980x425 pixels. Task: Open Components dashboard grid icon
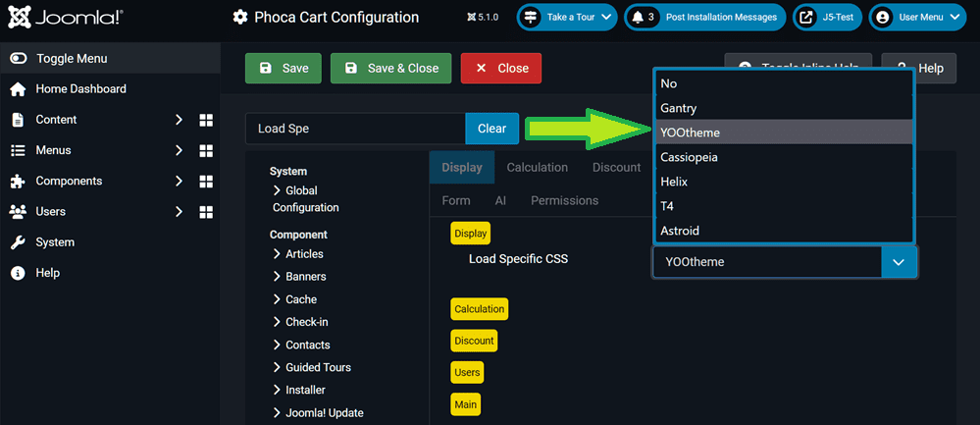206,182
